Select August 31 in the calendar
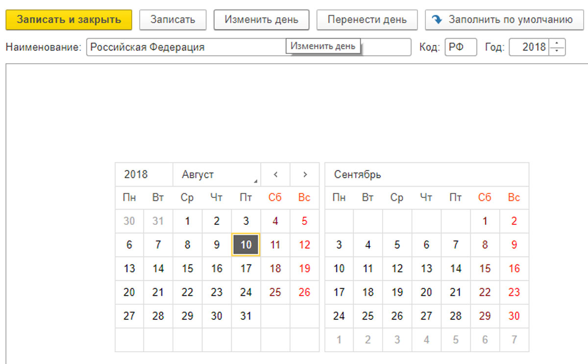The width and height of the screenshot is (588, 364). [x=246, y=316]
